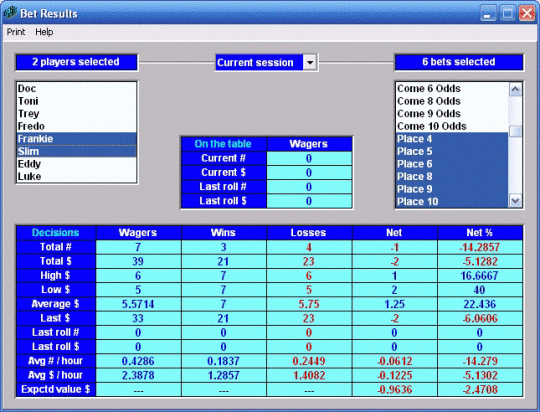This screenshot has width=540, height=412.
Task: Select player Toni in the list
Action: (76, 101)
